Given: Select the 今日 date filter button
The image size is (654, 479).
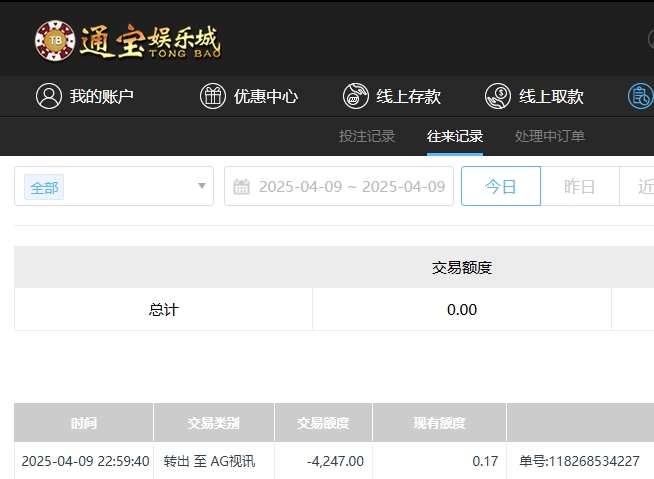Looking at the screenshot, I should click(x=501, y=186).
